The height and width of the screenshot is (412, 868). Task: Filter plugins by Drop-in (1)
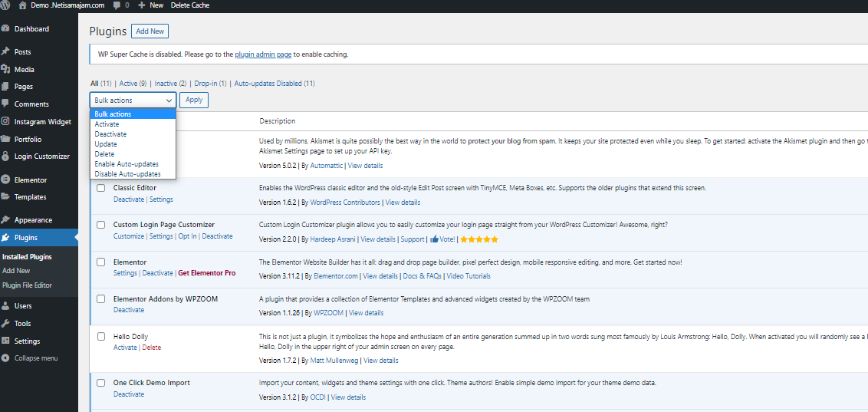(210, 84)
